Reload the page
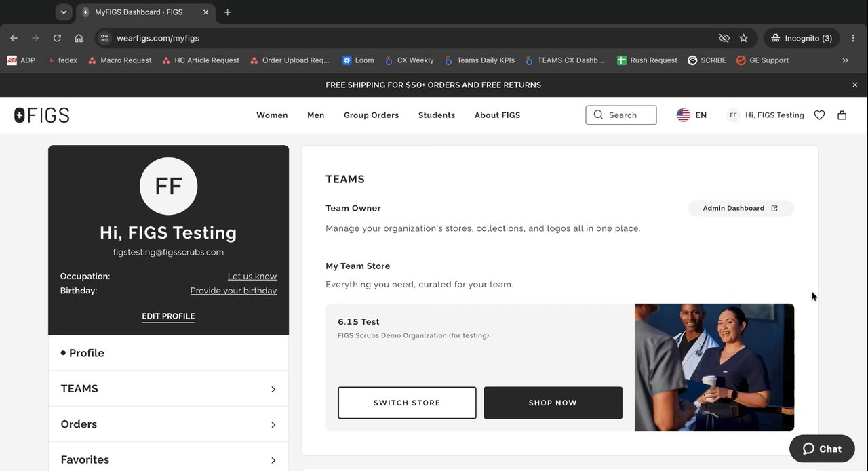Screen dimensions: 868x471 [57, 38]
